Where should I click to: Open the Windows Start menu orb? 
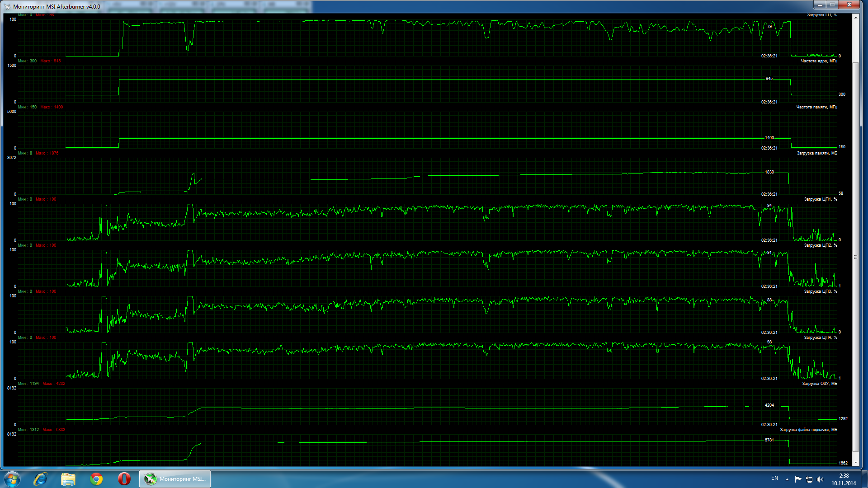12,479
